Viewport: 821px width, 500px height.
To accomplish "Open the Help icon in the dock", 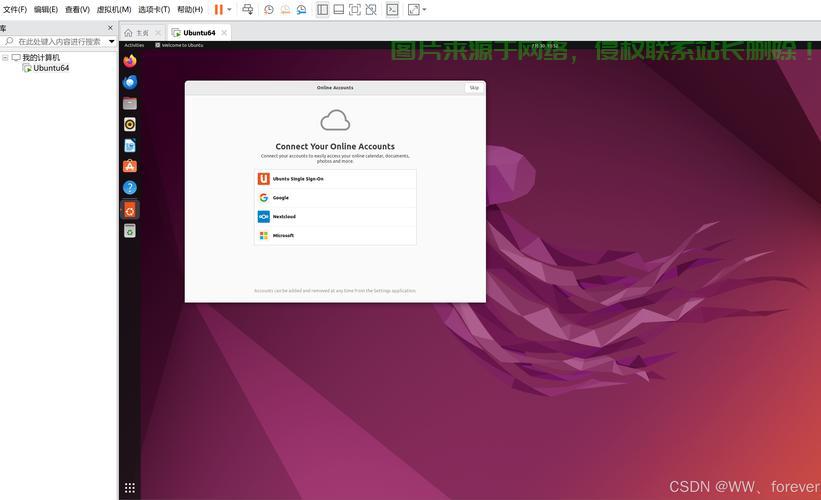I will (130, 187).
